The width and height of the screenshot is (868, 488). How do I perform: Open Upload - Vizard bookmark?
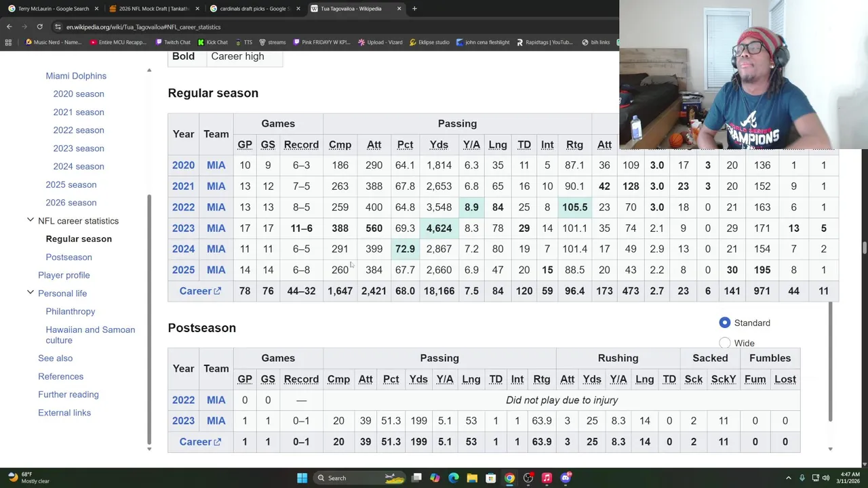(x=380, y=42)
